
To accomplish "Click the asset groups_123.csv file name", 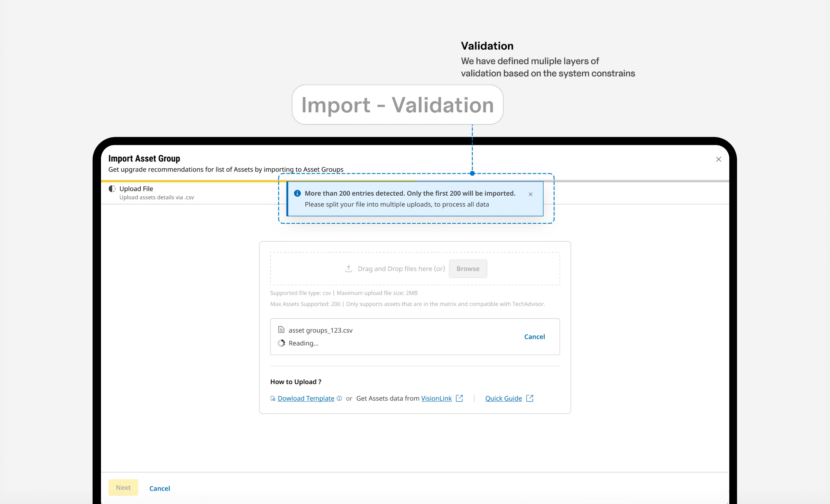I will 320,330.
